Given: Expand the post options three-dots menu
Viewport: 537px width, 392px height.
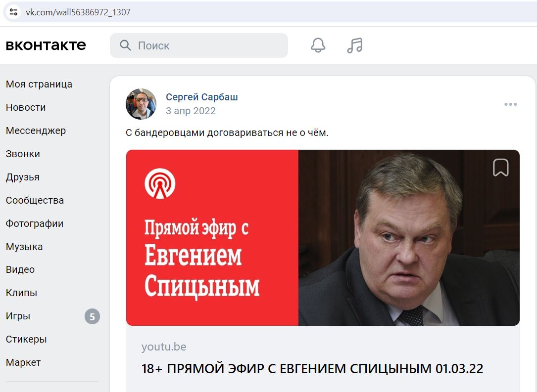Looking at the screenshot, I should click(x=510, y=104).
